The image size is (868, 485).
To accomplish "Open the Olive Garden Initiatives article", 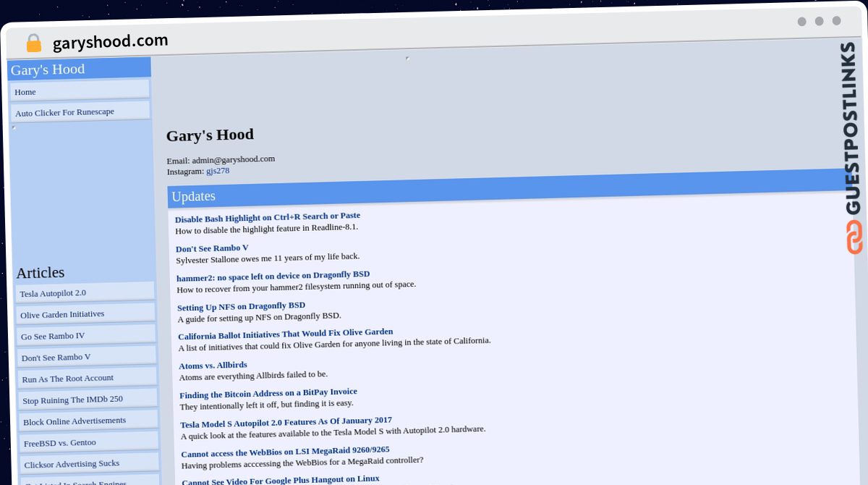I will [x=86, y=313].
